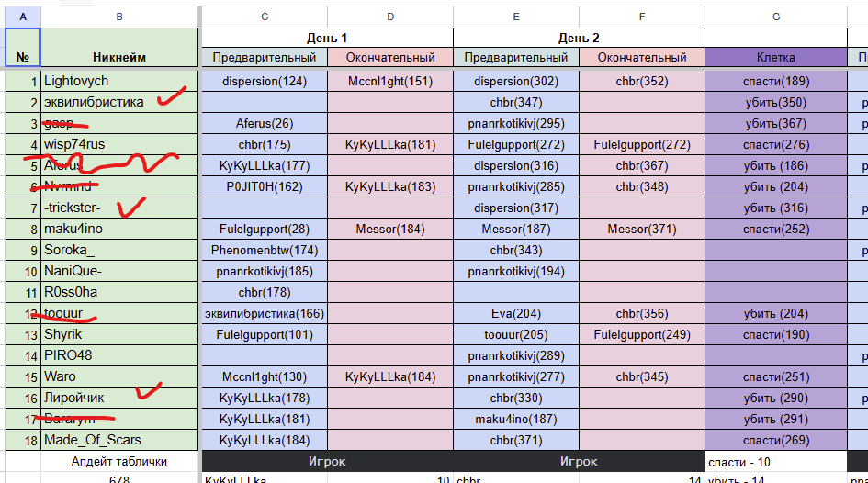Click the "Апдейт таблички" cell
This screenshot has width=868, height=483.
tap(119, 461)
